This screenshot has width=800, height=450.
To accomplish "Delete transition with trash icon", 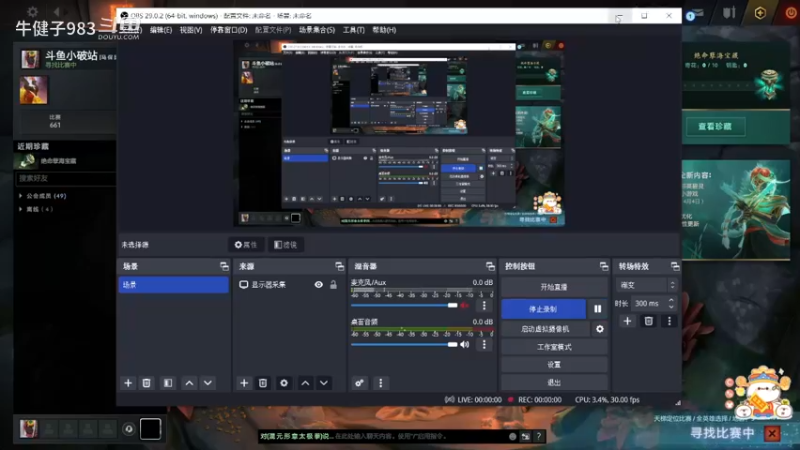I will pos(648,321).
